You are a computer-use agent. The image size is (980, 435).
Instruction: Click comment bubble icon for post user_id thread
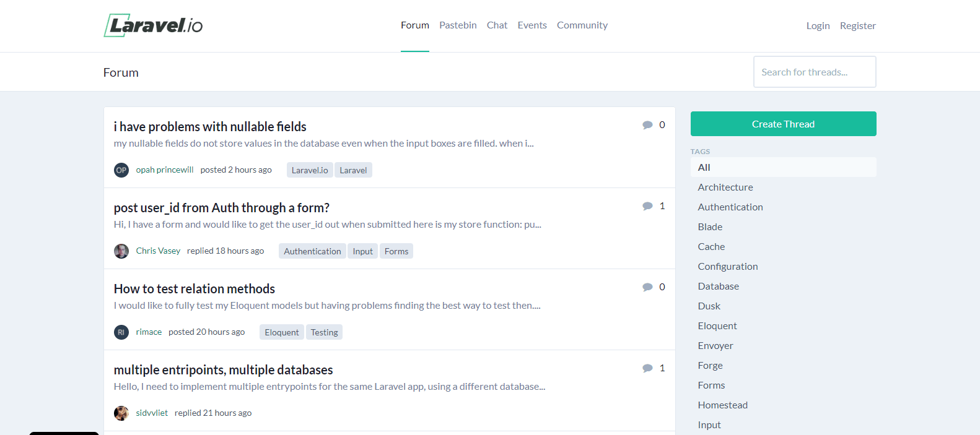click(x=647, y=206)
